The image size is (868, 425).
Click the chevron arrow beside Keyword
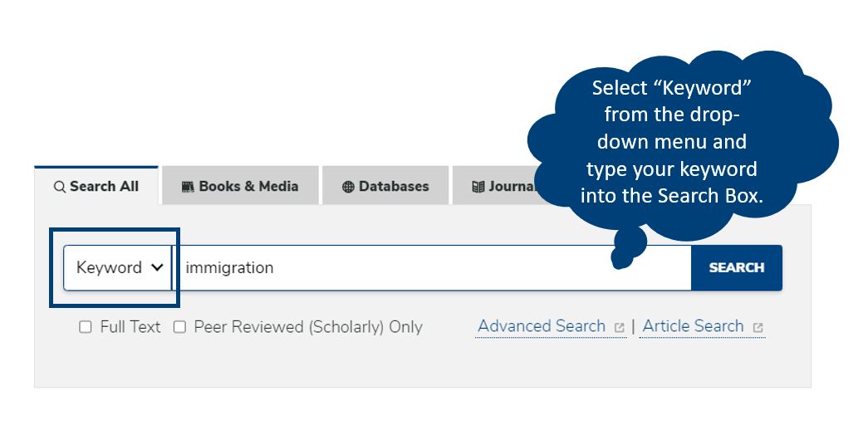157,267
